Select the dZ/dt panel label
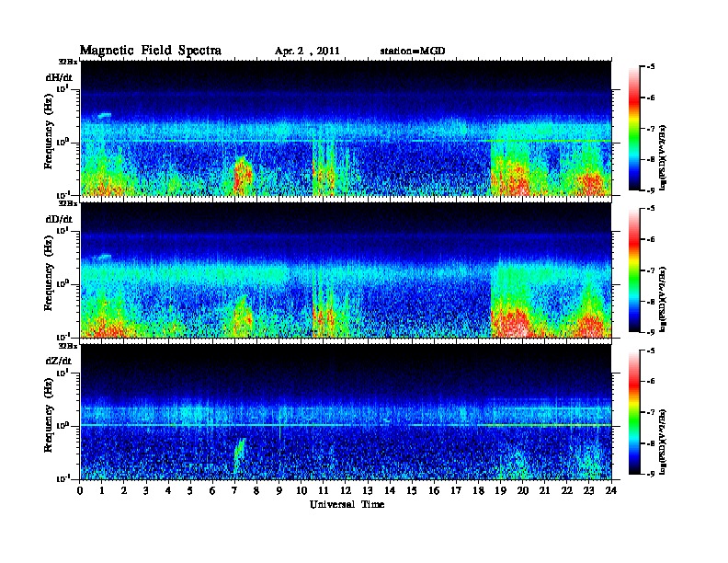 59,361
